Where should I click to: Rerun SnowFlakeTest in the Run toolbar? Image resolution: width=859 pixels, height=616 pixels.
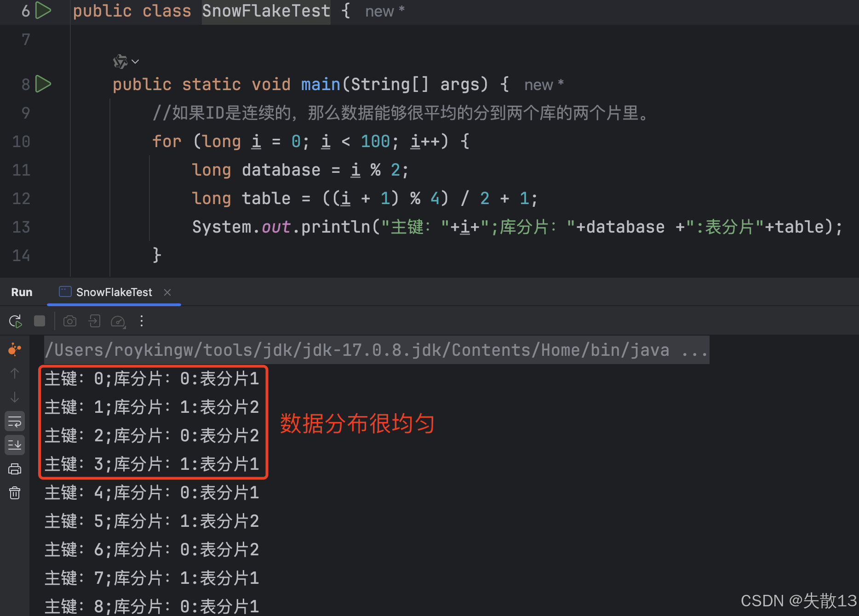(15, 321)
